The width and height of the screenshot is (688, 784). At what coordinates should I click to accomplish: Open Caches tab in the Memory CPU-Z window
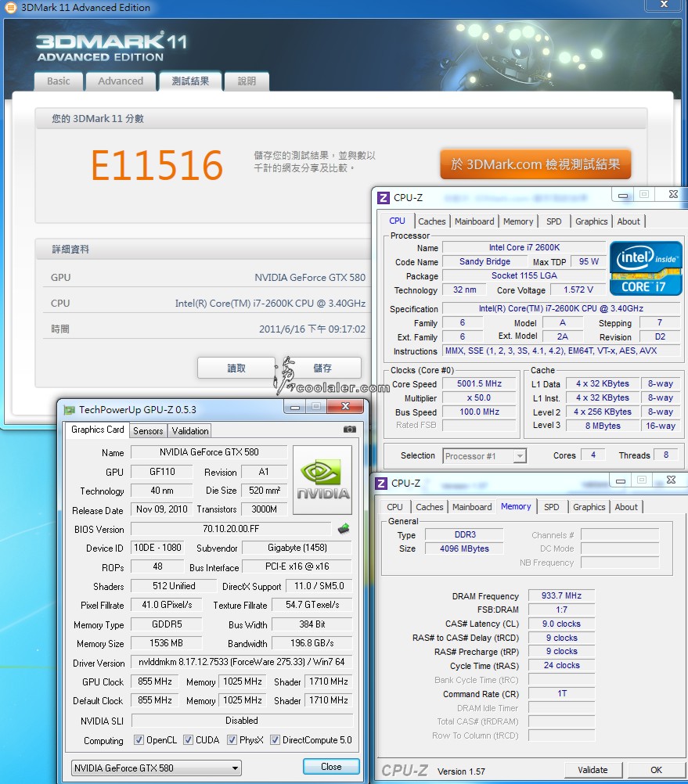pos(430,507)
